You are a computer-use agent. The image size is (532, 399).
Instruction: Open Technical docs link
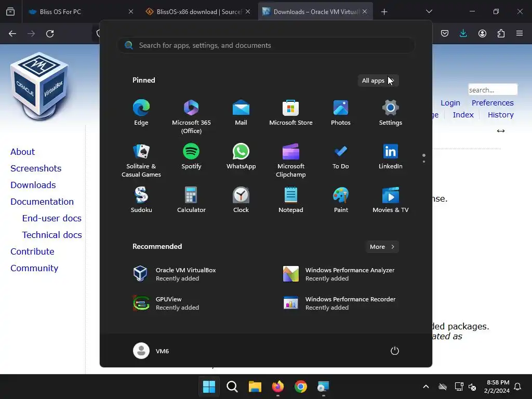tap(52, 235)
